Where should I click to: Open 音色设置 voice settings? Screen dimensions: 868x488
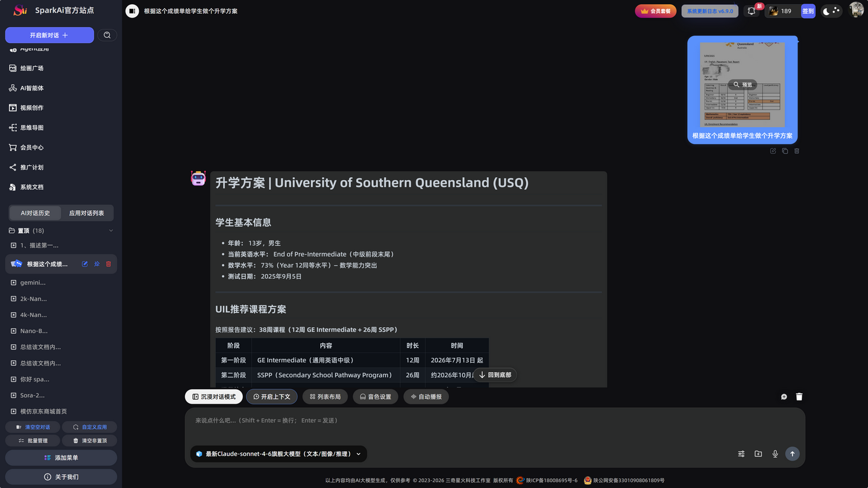point(376,397)
